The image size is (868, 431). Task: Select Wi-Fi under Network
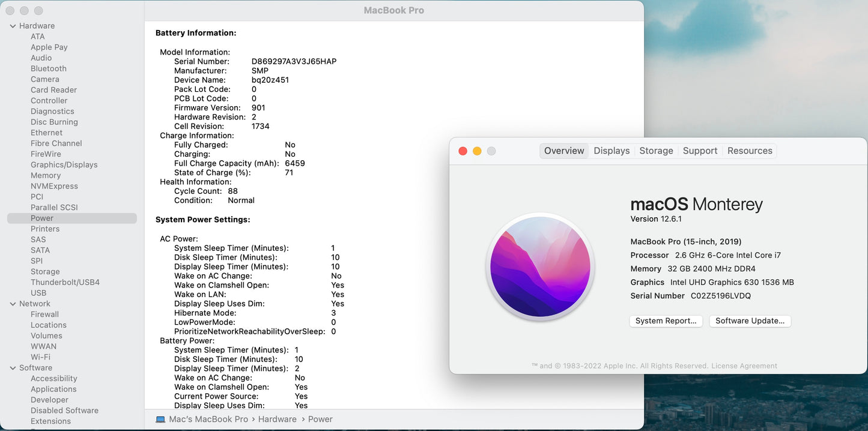[42, 357]
